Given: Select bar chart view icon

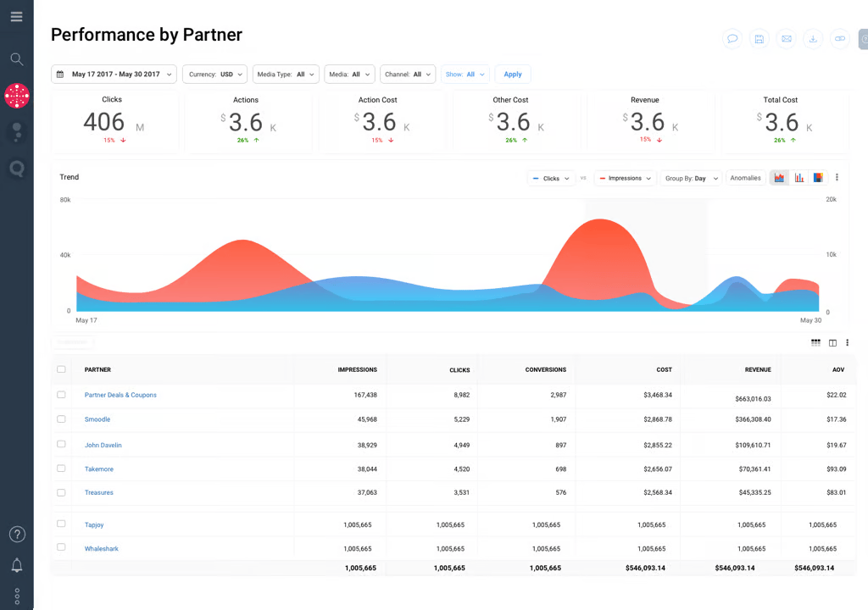Looking at the screenshot, I should 798,178.
